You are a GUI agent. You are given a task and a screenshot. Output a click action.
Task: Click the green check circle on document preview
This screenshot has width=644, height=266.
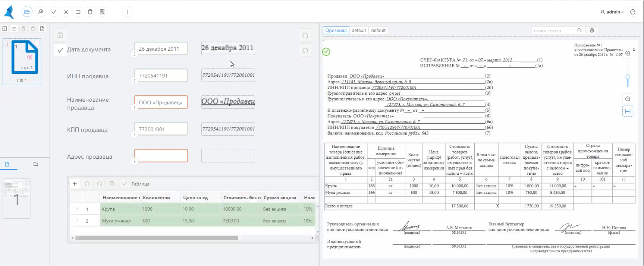pyautogui.click(x=326, y=52)
